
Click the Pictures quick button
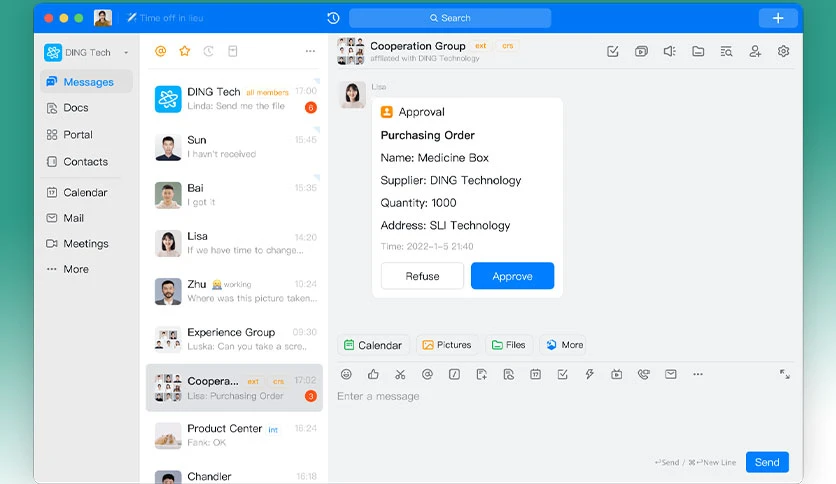(447, 345)
